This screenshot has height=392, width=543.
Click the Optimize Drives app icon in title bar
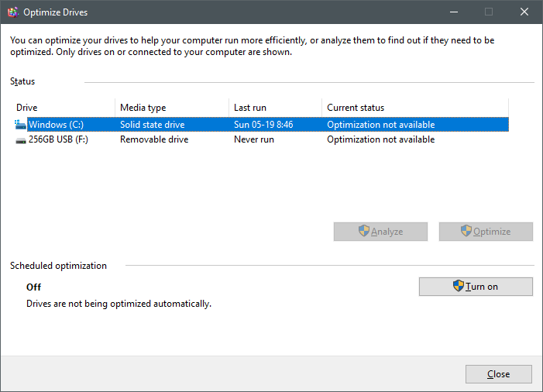point(12,12)
